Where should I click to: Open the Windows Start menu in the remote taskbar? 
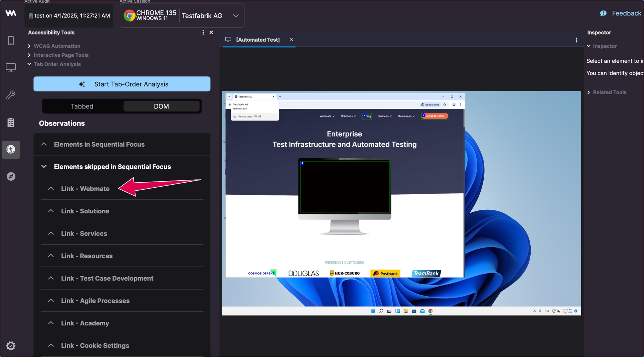click(373, 311)
